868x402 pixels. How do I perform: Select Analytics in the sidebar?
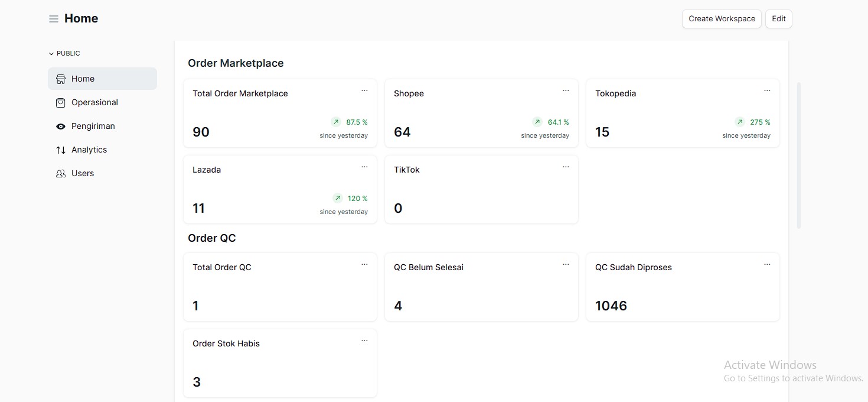pos(89,150)
